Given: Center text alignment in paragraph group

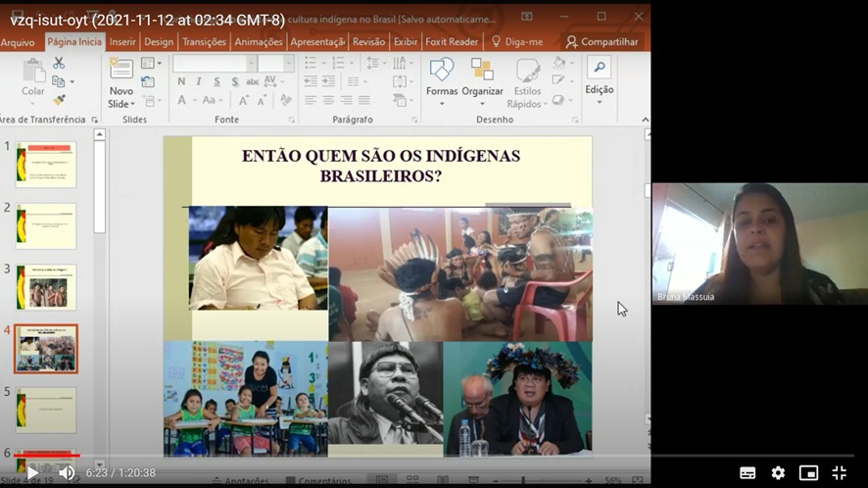Looking at the screenshot, I should (329, 100).
